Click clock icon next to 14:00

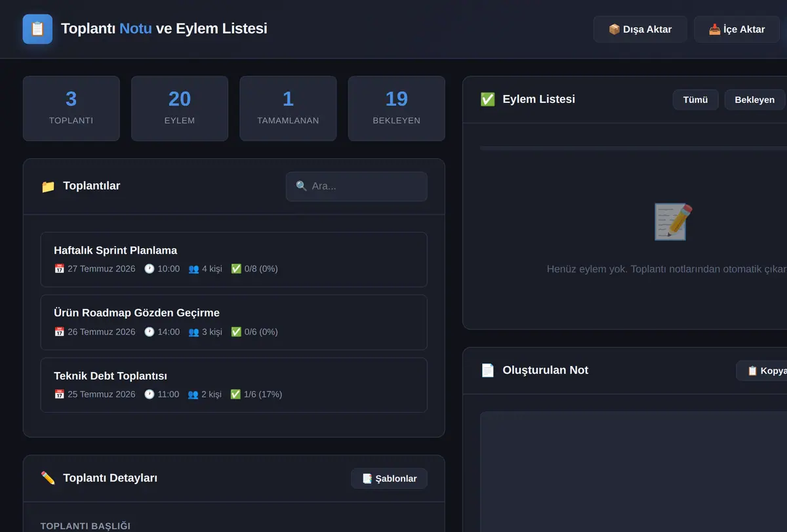pos(150,332)
